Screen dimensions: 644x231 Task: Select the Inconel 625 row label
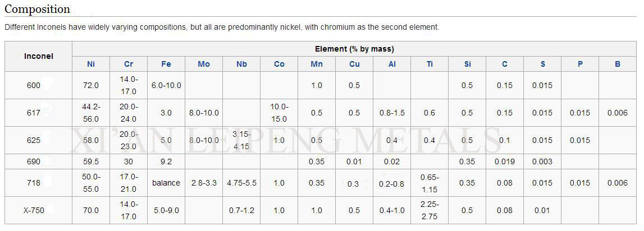(34, 140)
